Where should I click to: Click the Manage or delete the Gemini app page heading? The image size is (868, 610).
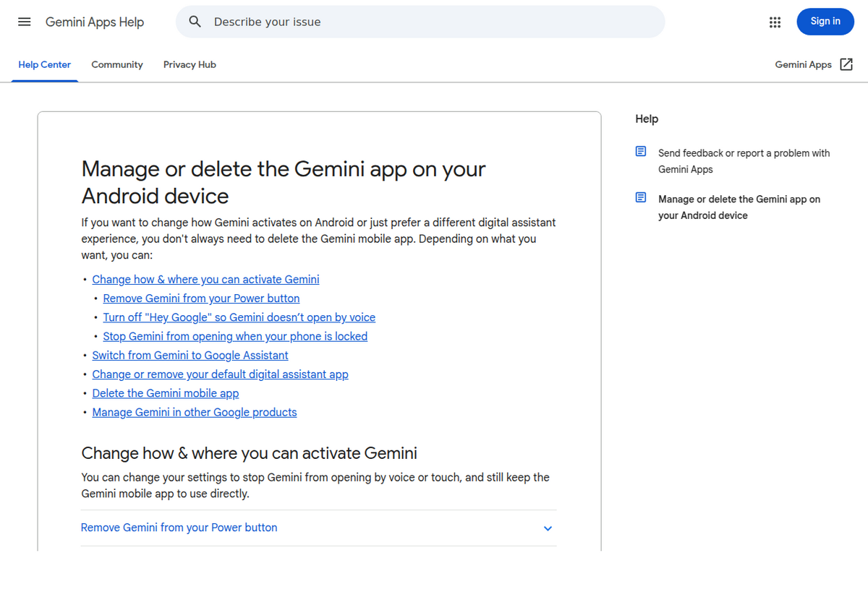click(x=284, y=182)
